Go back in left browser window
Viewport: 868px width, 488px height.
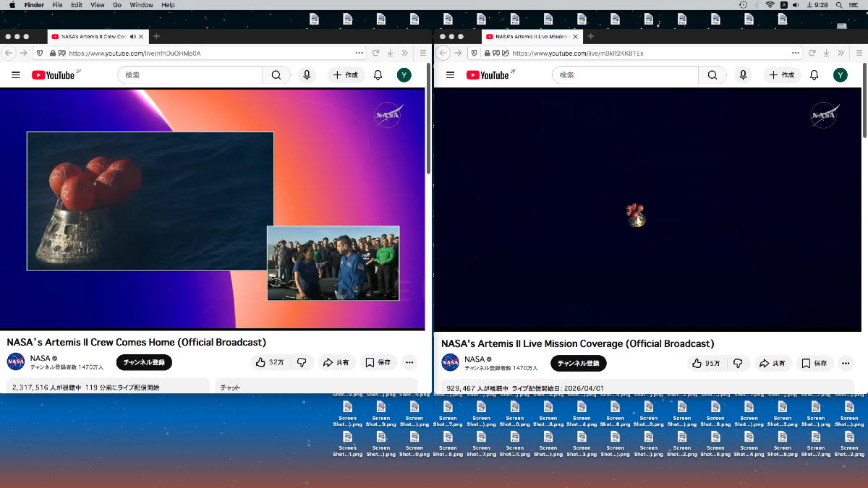[9, 53]
